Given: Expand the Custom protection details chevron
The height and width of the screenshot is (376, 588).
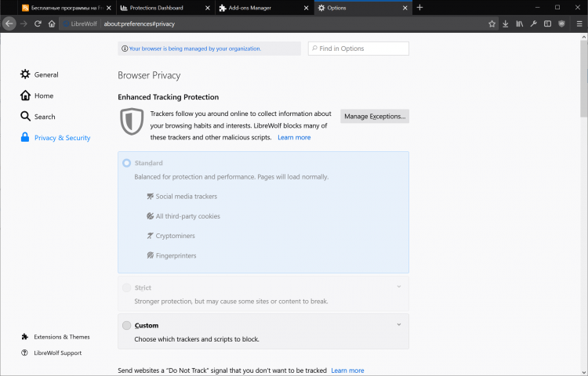Looking at the screenshot, I should click(x=398, y=324).
